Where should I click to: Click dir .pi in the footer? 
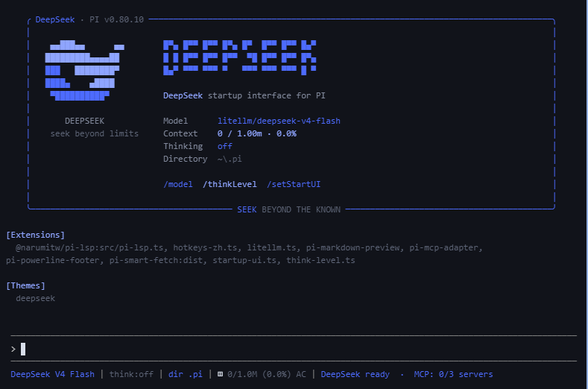pos(186,374)
